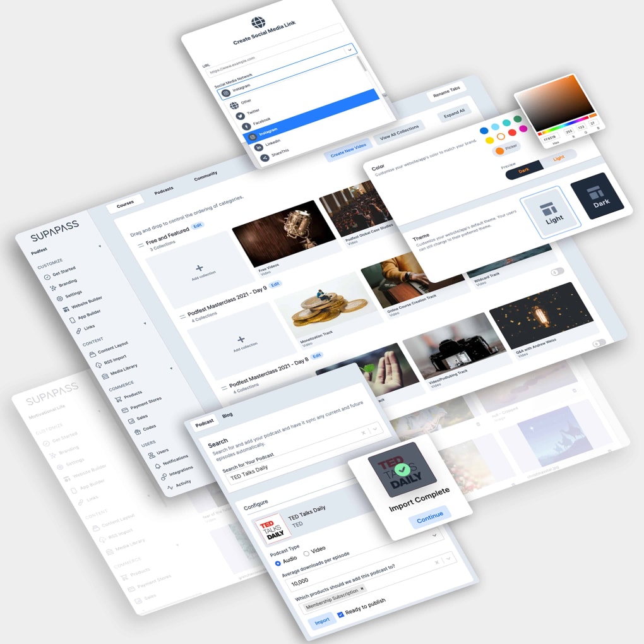Select the Light theme card

551,213
